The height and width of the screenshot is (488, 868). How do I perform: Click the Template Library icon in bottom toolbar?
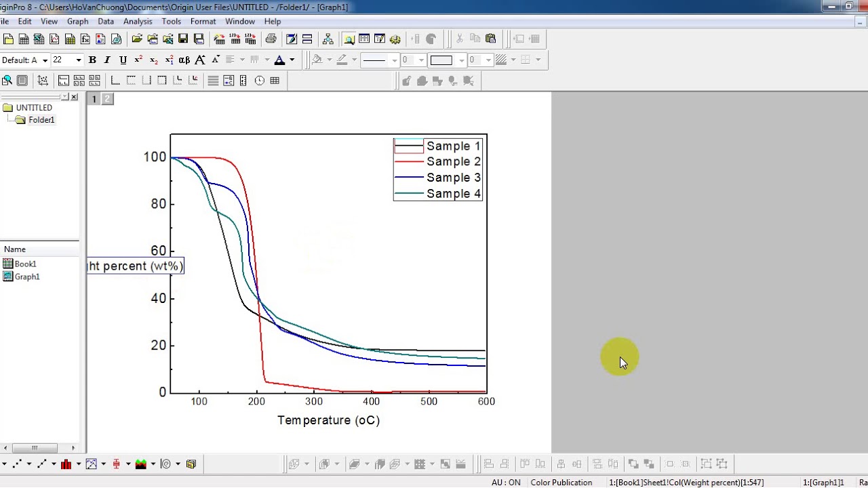tap(191, 464)
